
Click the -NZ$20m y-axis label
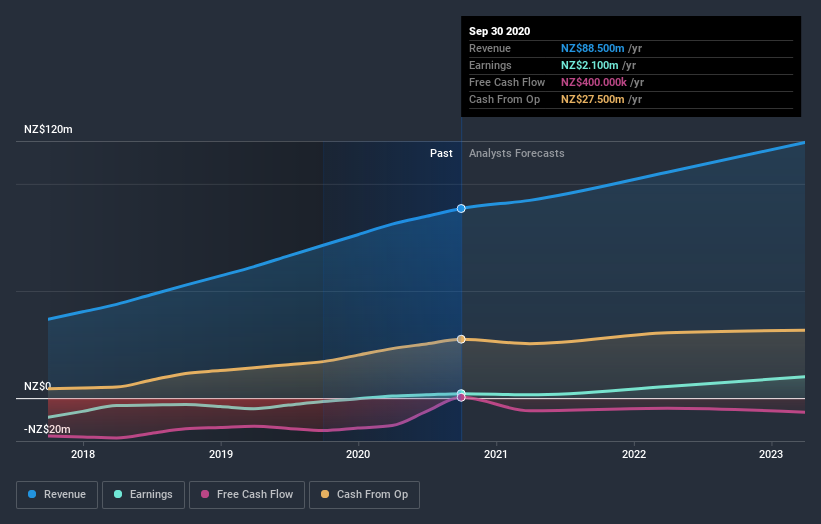tap(47, 429)
